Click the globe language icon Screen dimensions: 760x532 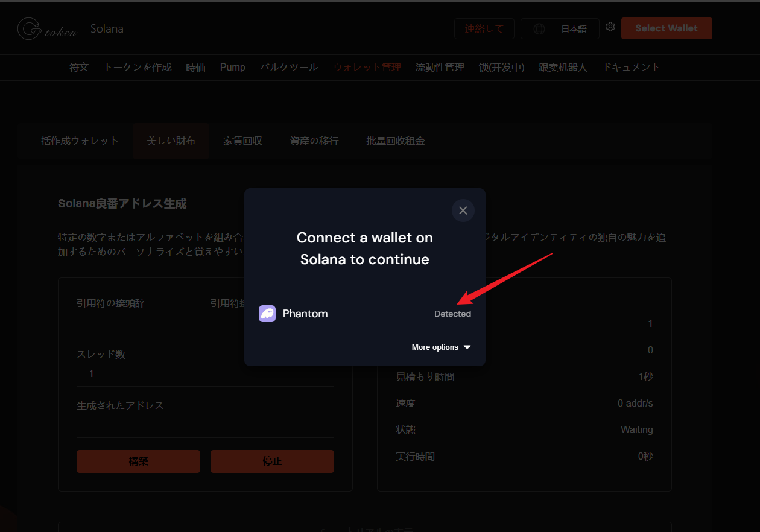[x=539, y=29]
